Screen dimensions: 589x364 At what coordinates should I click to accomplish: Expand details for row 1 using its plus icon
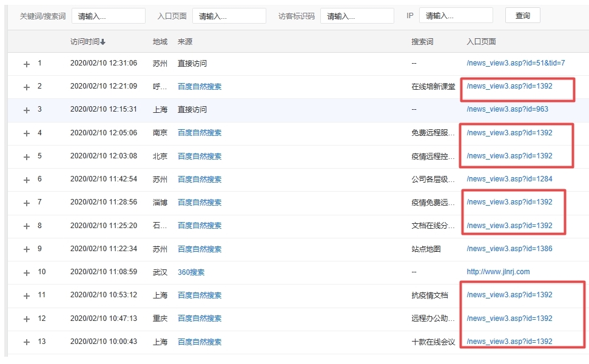point(26,63)
